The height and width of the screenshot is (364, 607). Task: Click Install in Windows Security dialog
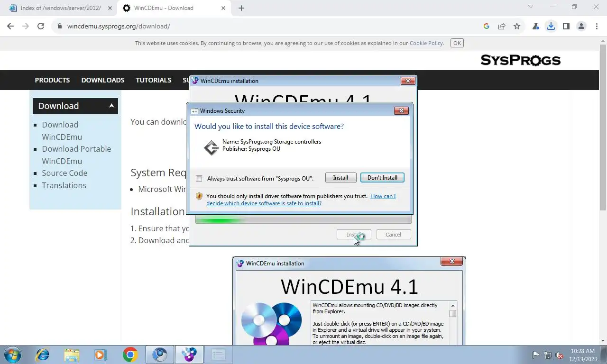point(340,178)
